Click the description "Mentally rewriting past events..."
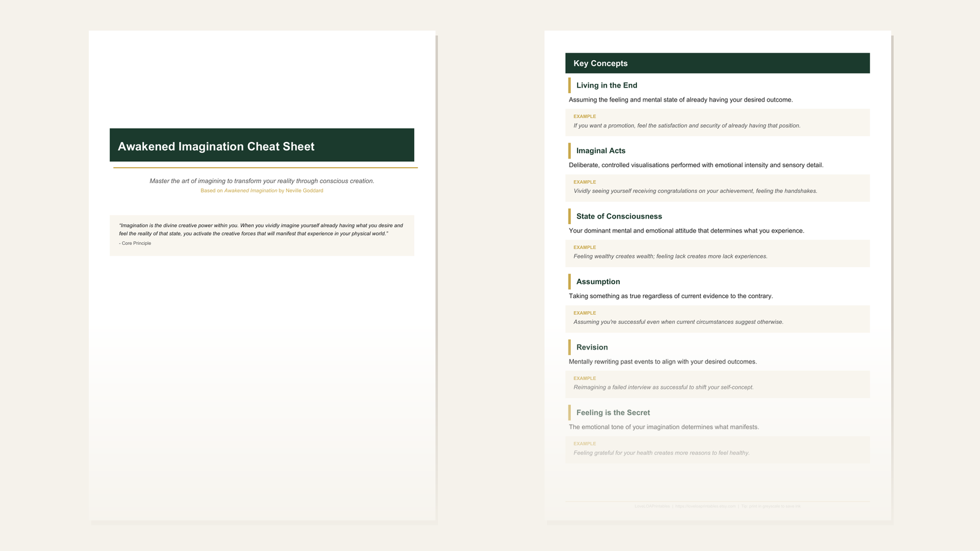This screenshot has height=551, width=980. click(663, 362)
